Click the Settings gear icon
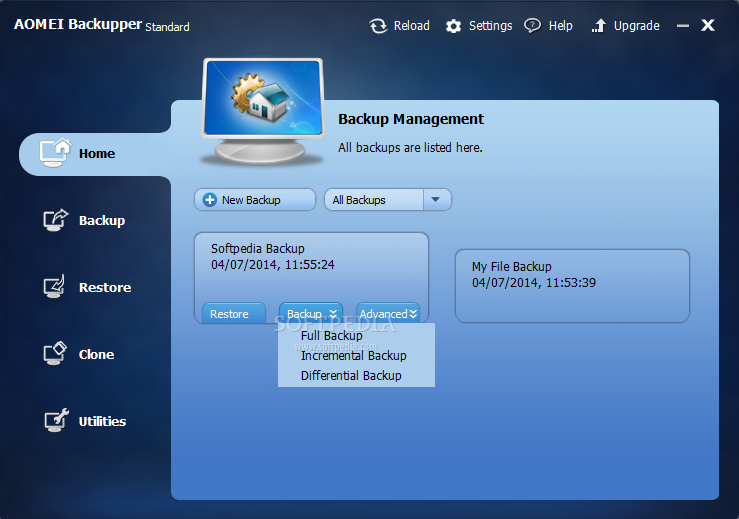The height and width of the screenshot is (519, 739). [453, 26]
